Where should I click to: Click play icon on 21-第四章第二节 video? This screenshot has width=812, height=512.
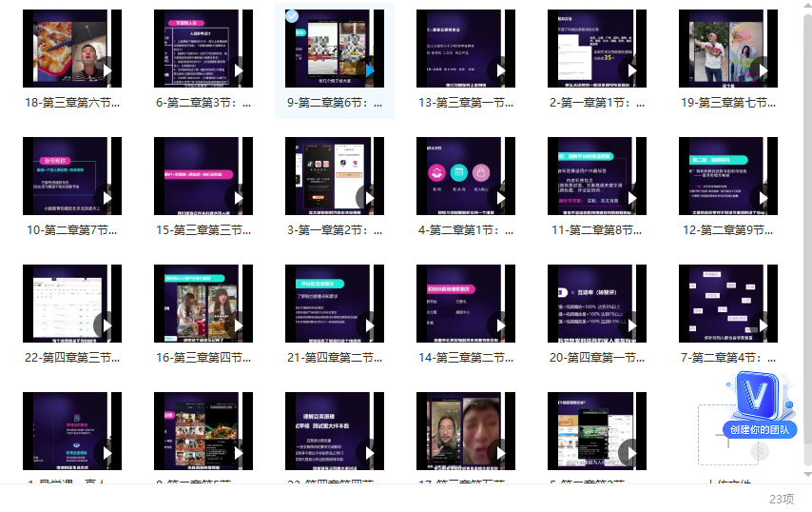[369, 325]
